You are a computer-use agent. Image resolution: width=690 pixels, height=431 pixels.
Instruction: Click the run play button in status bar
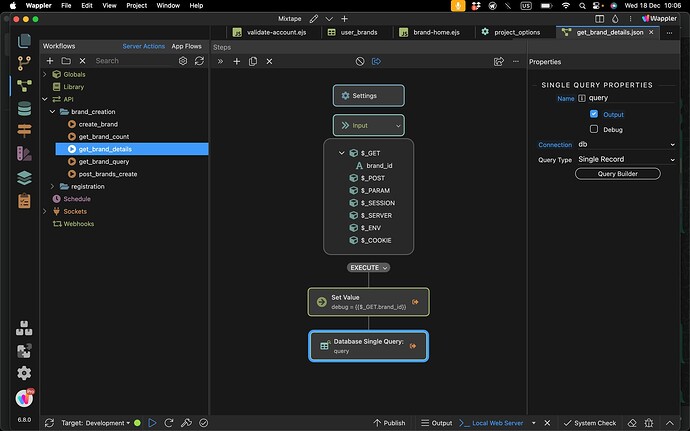(x=152, y=423)
